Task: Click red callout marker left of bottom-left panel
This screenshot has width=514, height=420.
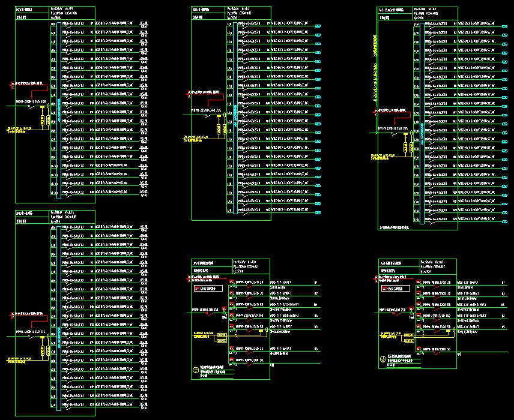Action: click(13, 315)
